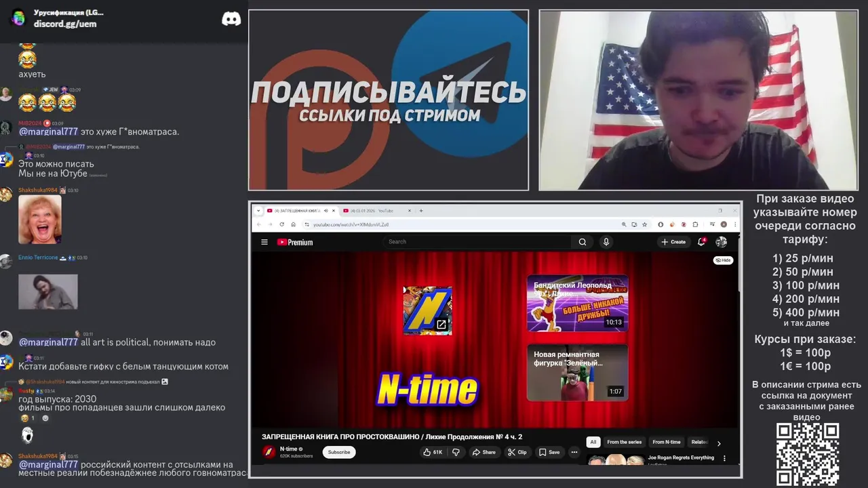Click the video title ЗАПРЕЩЕННАЯ КНИГА ПРО ПРОСТОКВАШИНО
Image resolution: width=868 pixels, height=488 pixels.
(x=392, y=436)
